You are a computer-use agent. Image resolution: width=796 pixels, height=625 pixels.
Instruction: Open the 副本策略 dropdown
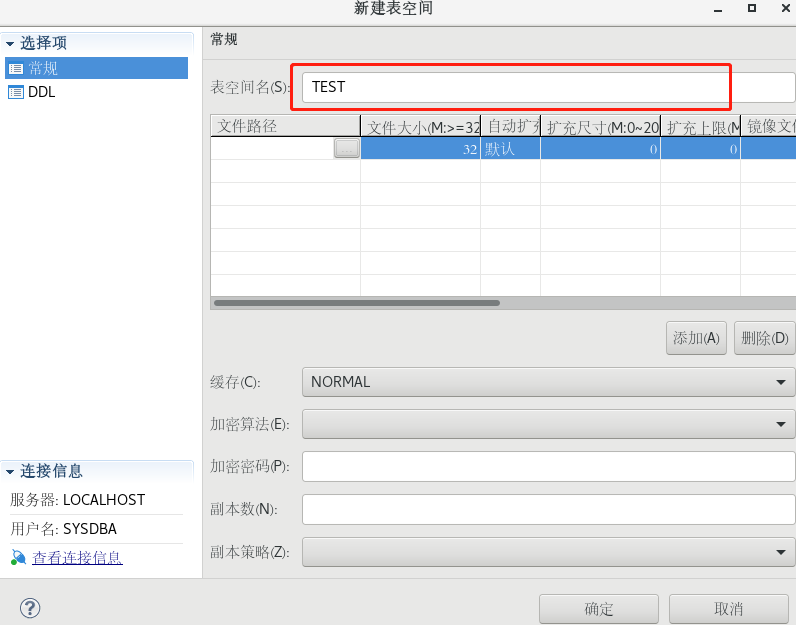coord(548,552)
